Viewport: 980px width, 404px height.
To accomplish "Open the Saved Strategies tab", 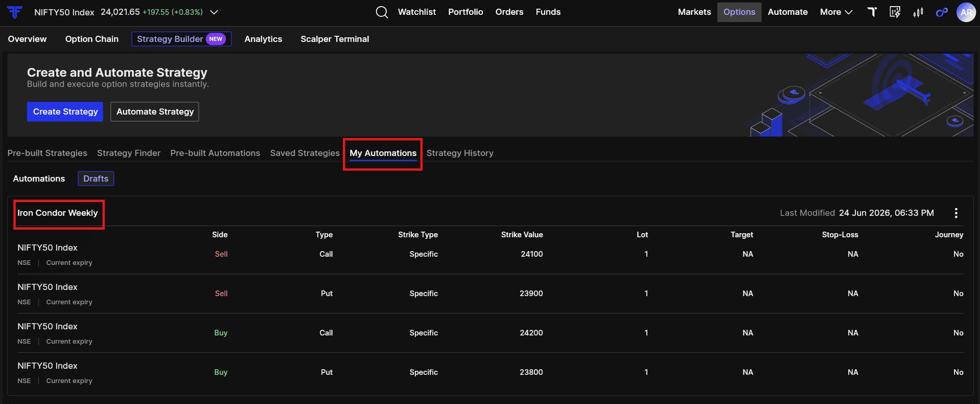I will (305, 153).
